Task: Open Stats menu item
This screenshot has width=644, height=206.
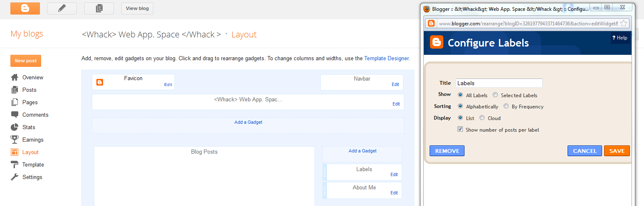Action: 29,128
